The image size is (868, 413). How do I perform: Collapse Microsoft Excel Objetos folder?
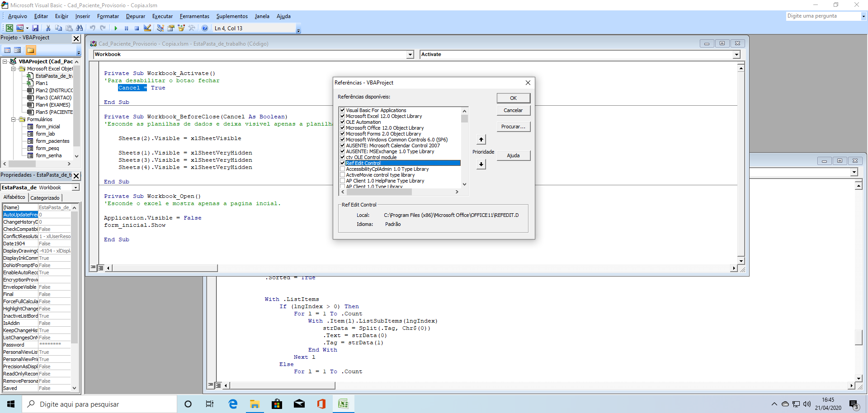(14, 69)
